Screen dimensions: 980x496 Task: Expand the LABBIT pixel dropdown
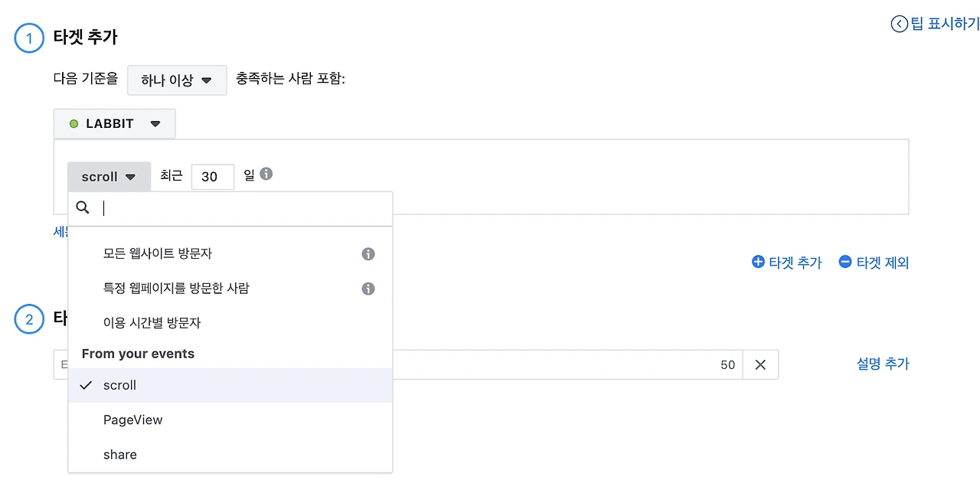pos(115,124)
